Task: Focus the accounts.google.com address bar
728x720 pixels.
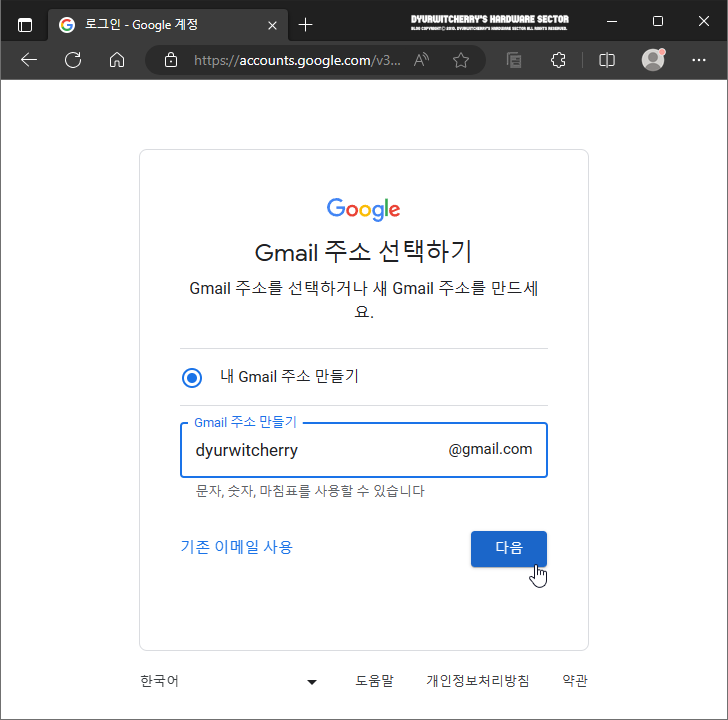Action: coord(297,60)
